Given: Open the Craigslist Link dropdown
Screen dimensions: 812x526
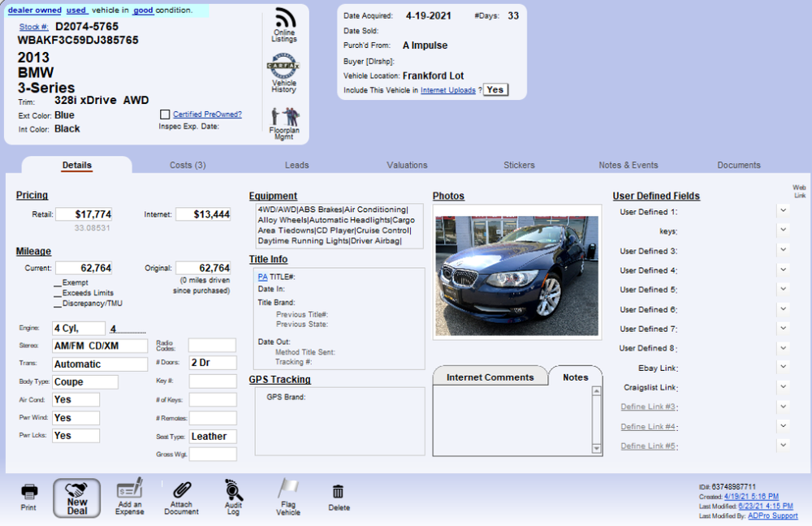Looking at the screenshot, I should [x=784, y=386].
